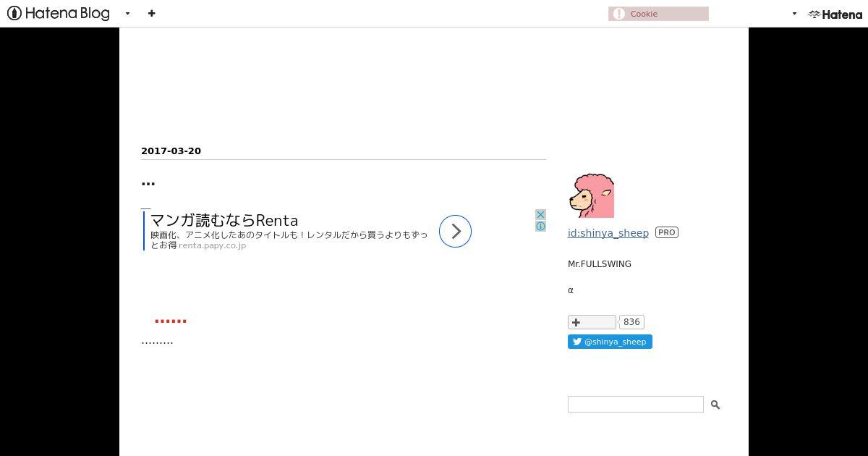
Task: Close the Renta advertisement
Action: pyautogui.click(x=540, y=215)
